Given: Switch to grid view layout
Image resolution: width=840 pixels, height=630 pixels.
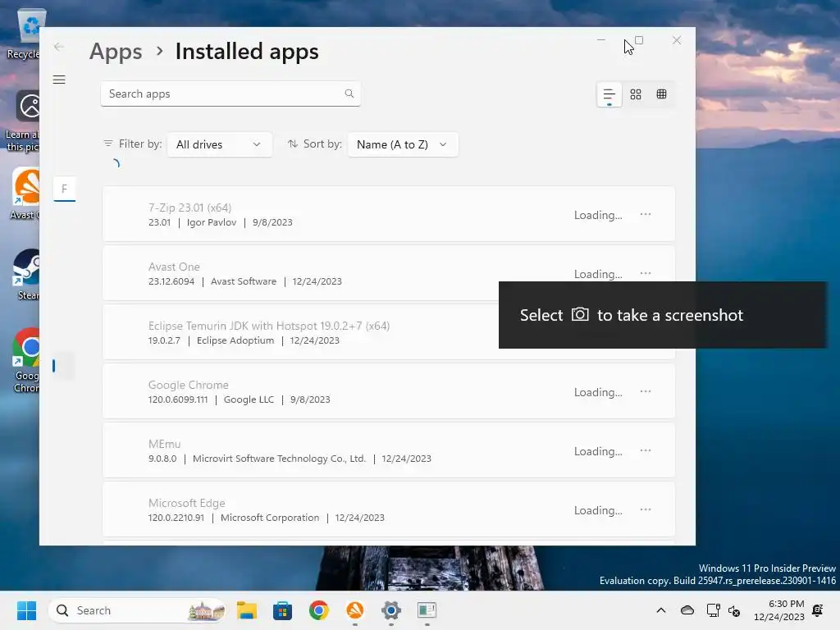Looking at the screenshot, I should (636, 95).
